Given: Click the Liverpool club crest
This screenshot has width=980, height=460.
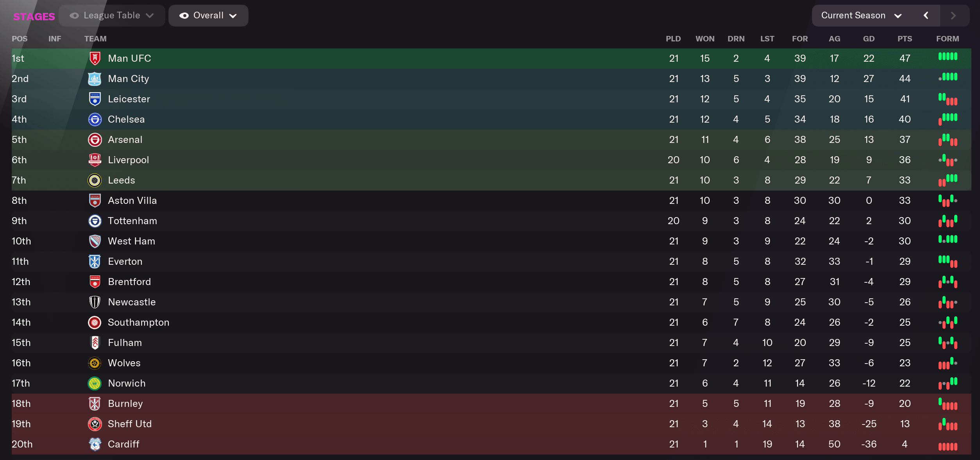Looking at the screenshot, I should click(95, 160).
